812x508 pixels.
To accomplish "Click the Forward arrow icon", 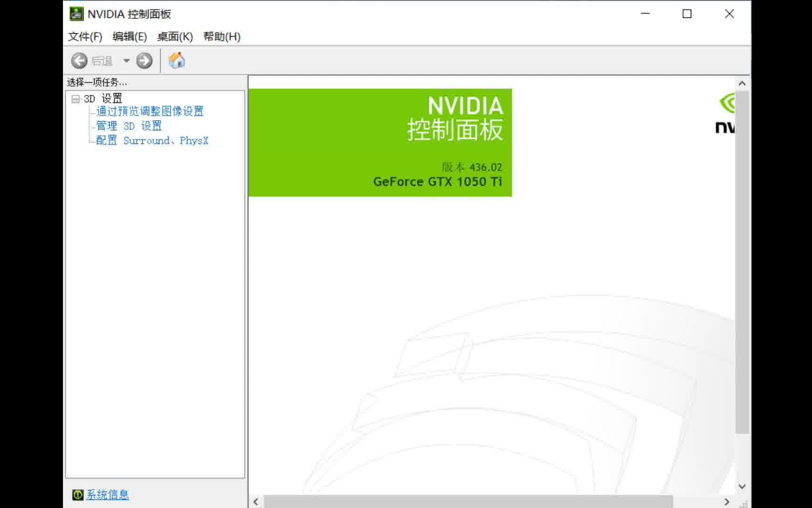I will click(144, 61).
